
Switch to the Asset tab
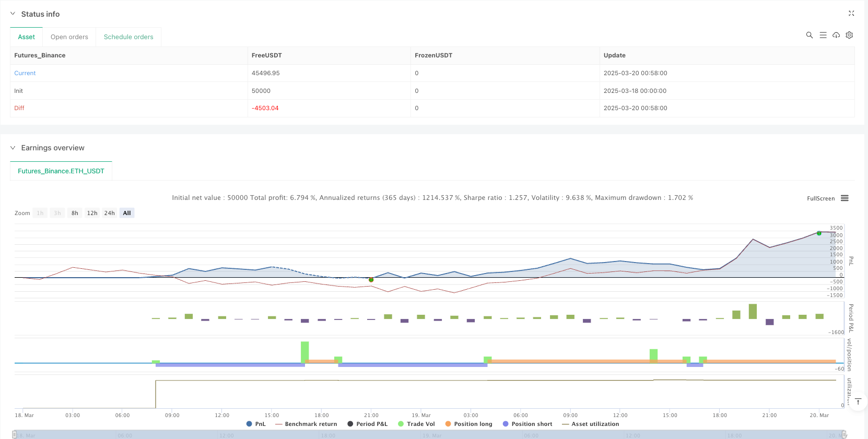27,37
